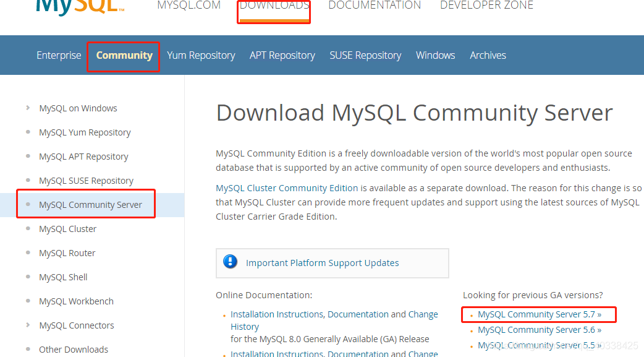This screenshot has height=357, width=644.
Task: Expand the MySQL on Windows arrow
Action: pyautogui.click(x=28, y=108)
